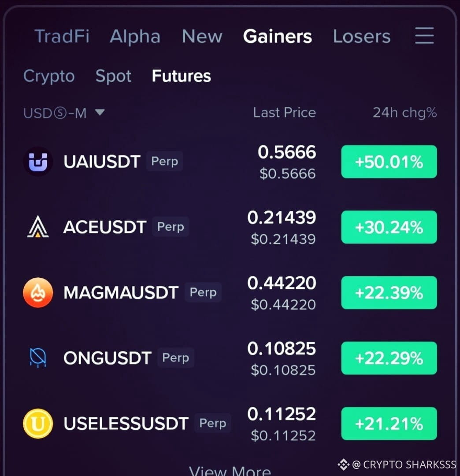
Task: Tap the MAGMA flame logo
Action: 38,292
